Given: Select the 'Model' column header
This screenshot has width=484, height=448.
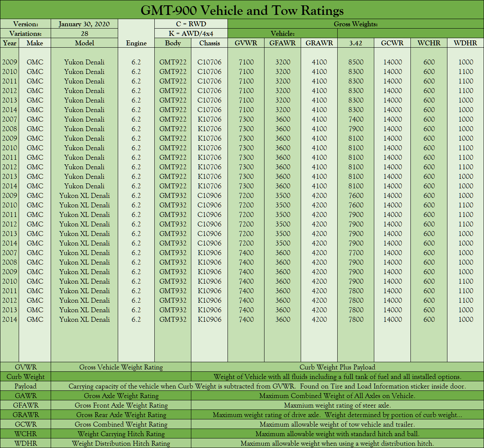Looking at the screenshot, I should [x=84, y=43].
